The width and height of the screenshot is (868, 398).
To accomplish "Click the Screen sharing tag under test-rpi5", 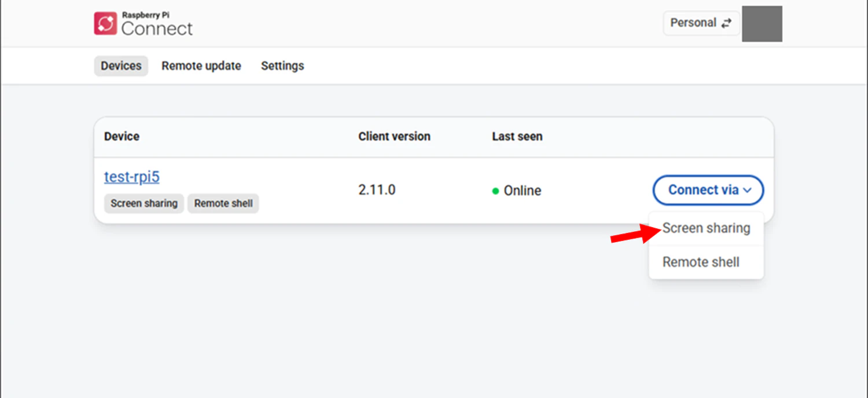I will point(144,204).
